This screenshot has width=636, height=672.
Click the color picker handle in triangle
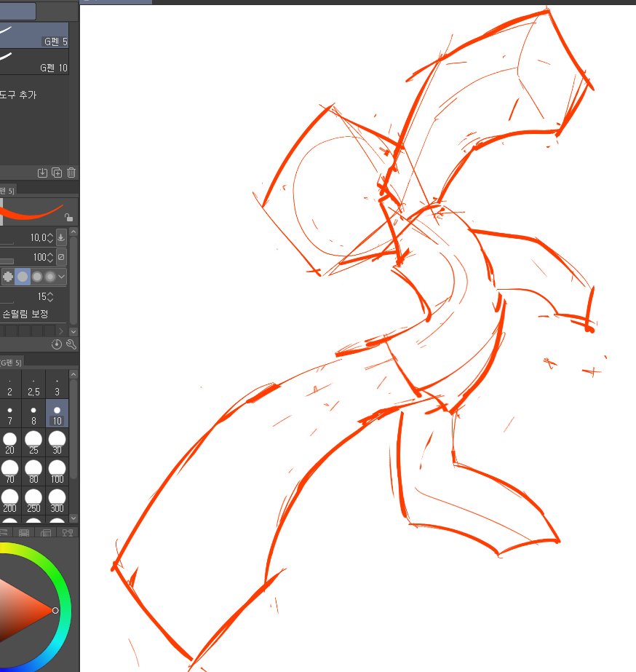pos(55,610)
